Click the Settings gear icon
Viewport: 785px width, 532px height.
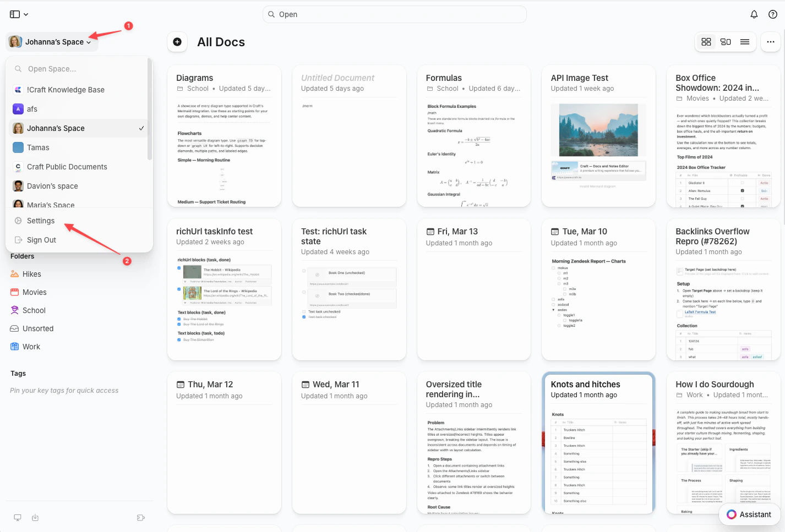pos(18,221)
